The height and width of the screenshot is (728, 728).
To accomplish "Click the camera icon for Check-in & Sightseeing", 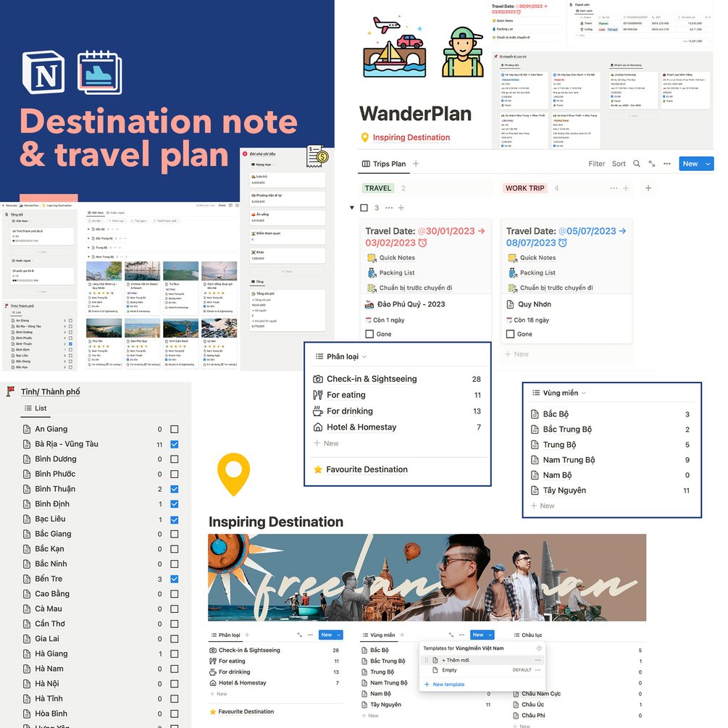I will [x=318, y=379].
